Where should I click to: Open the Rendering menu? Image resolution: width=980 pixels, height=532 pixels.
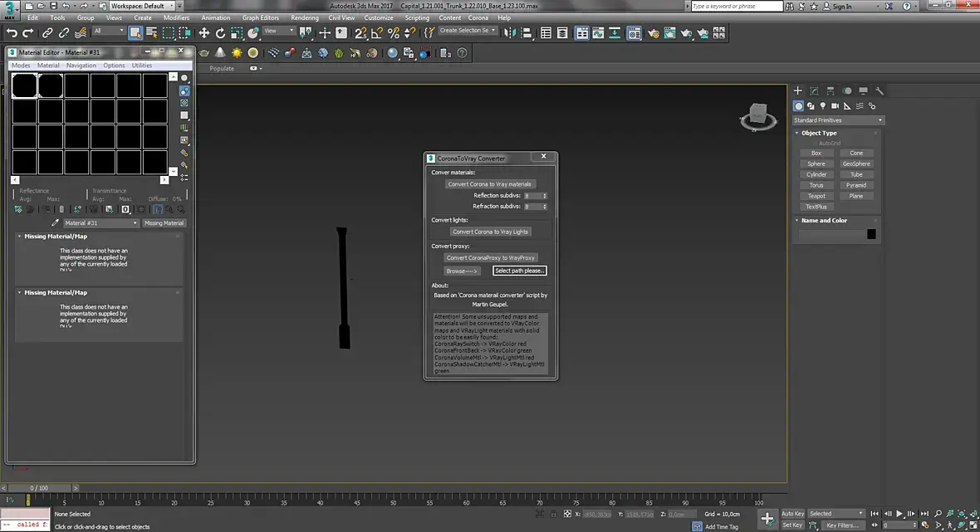[x=304, y=18]
